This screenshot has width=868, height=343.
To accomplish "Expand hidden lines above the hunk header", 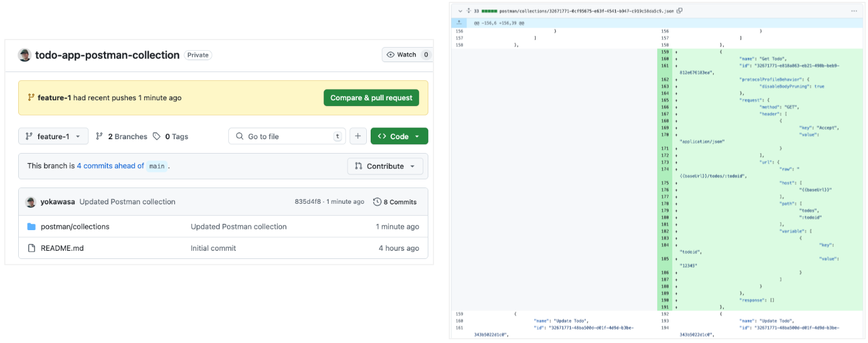I will (x=459, y=23).
